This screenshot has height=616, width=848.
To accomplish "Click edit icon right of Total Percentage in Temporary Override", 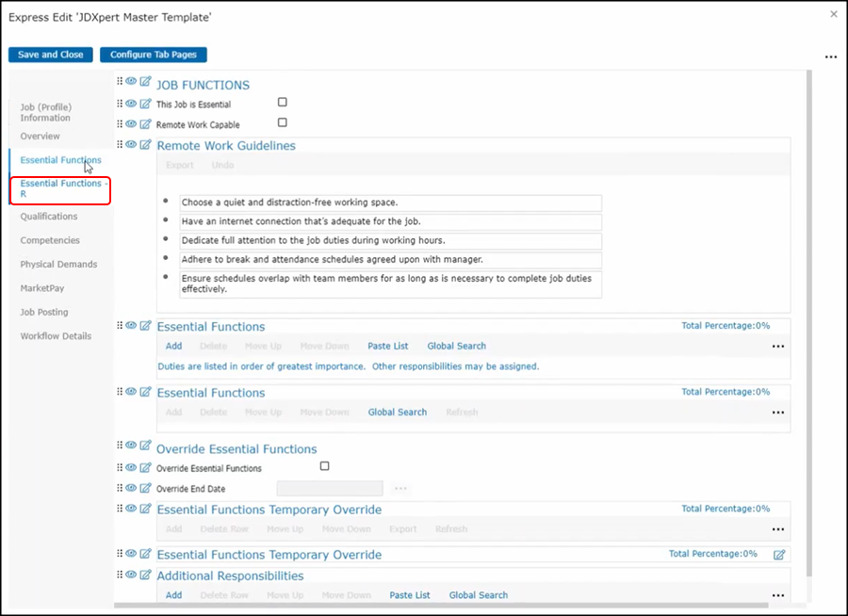I will (779, 555).
